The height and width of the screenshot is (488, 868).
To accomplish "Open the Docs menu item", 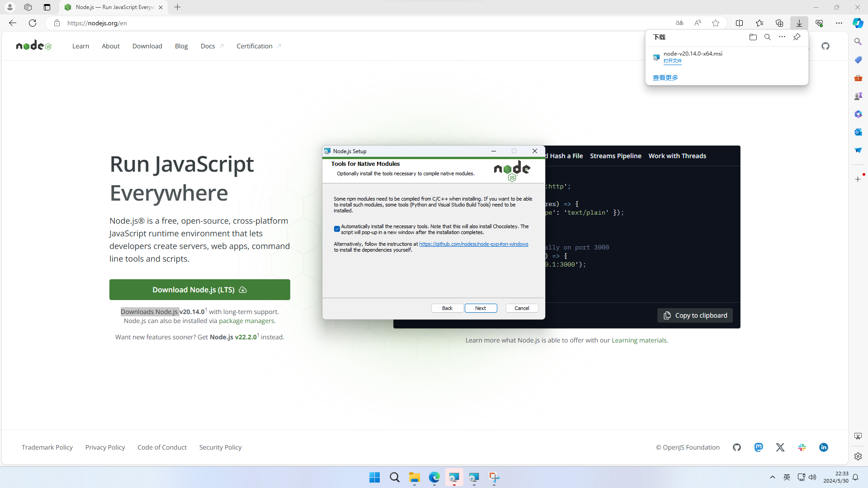I will coord(208,46).
